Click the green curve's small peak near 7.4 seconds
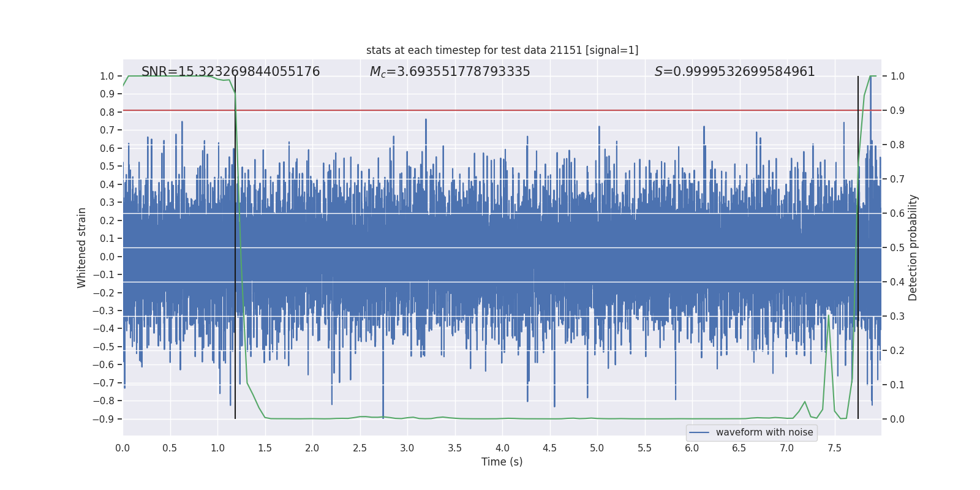The image size is (980, 490). (829, 317)
